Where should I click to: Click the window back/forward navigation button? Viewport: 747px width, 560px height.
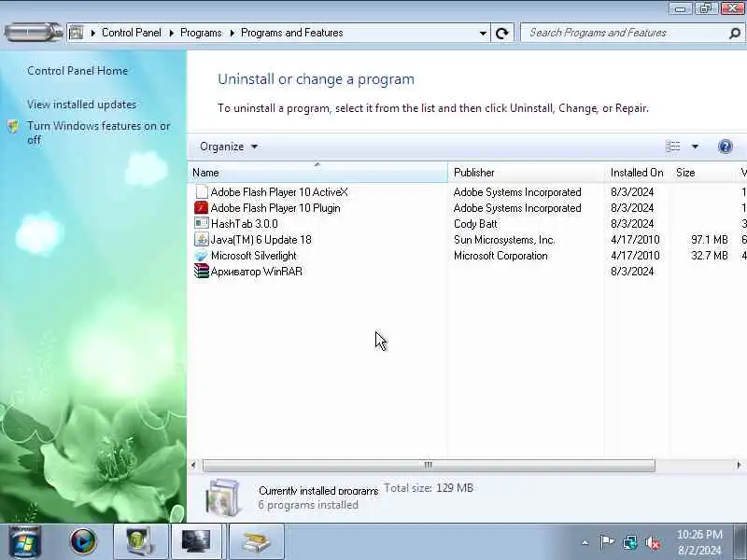pos(33,33)
